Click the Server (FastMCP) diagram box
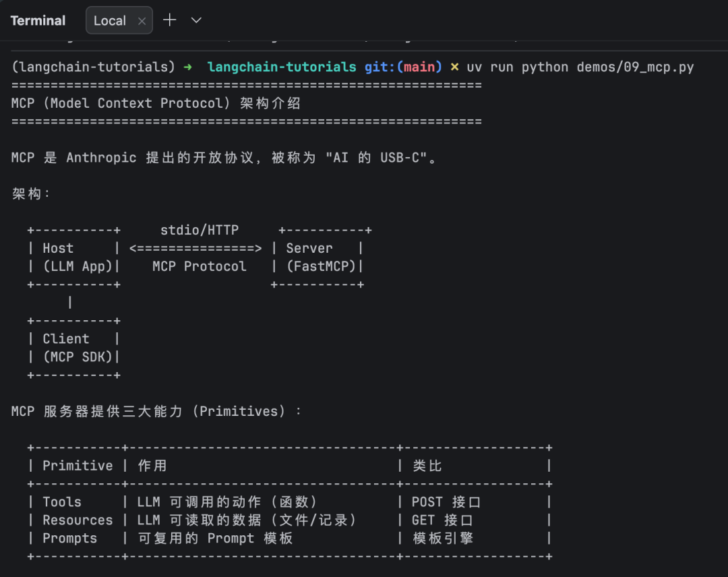The width and height of the screenshot is (728, 577). 321,257
